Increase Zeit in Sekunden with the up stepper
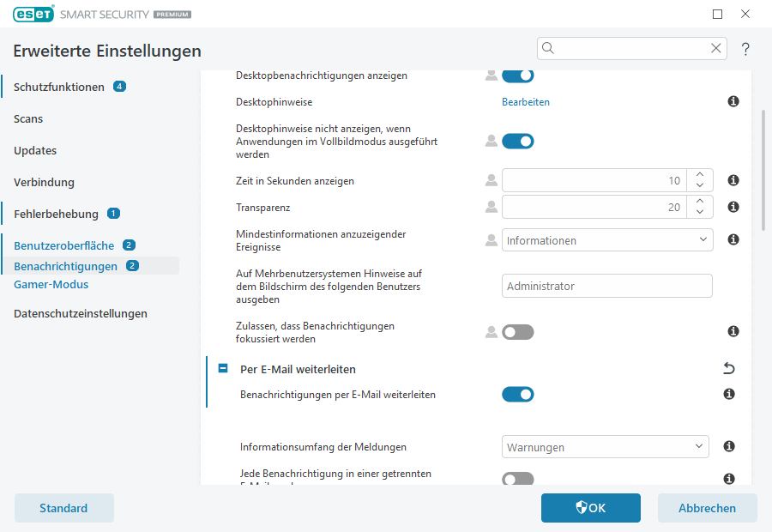 pyautogui.click(x=699, y=175)
